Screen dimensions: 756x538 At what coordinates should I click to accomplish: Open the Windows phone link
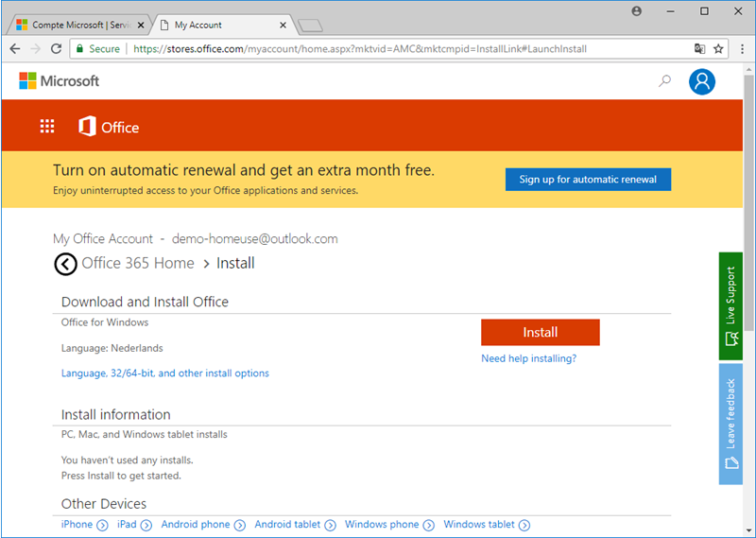(x=382, y=524)
